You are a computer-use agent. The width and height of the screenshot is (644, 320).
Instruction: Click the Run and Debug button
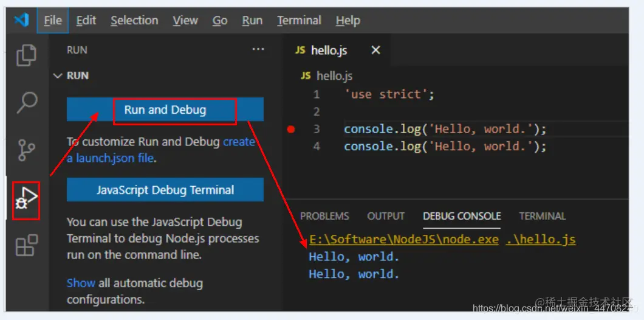(x=165, y=110)
